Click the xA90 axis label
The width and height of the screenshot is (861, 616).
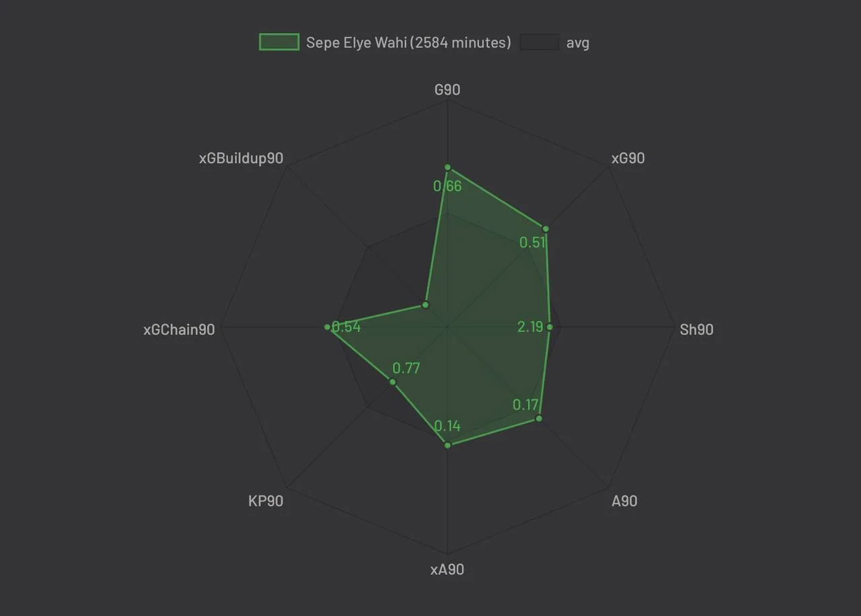[x=447, y=570]
